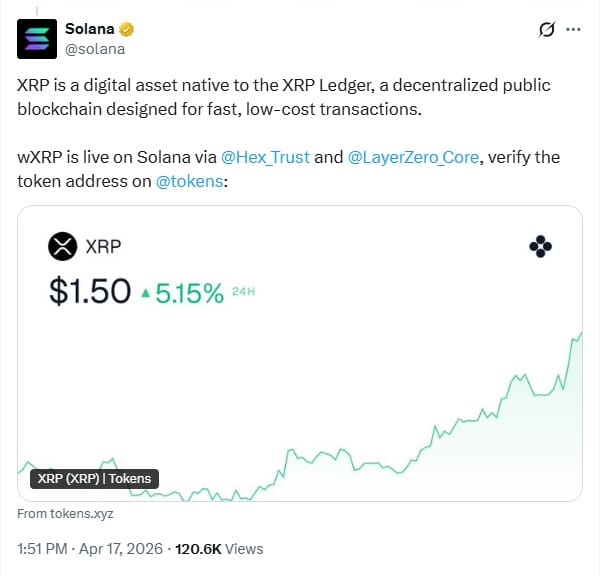Click the Solana profile avatar
Image resolution: width=600 pixels, height=577 pixels.
[37, 38]
